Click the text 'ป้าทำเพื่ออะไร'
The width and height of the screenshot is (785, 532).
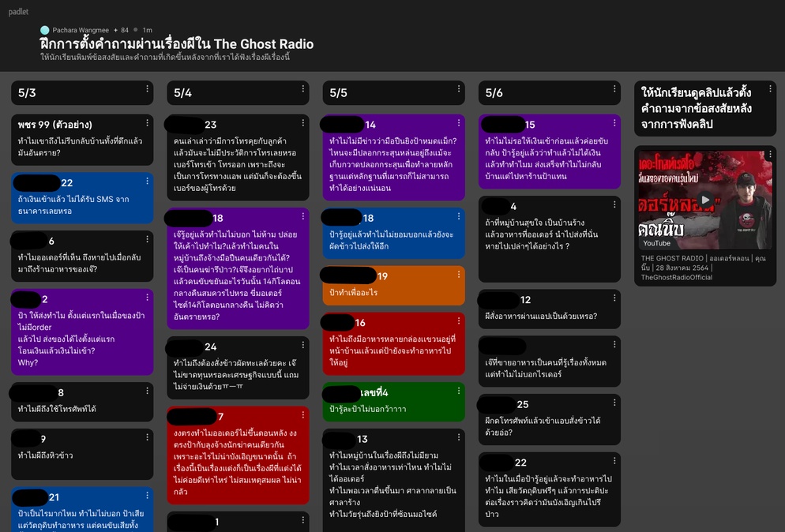click(354, 292)
